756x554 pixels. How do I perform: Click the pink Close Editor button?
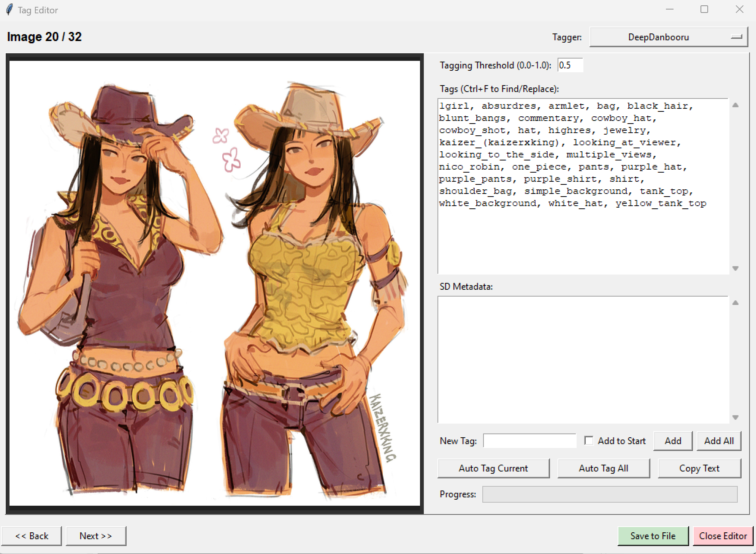[723, 536]
